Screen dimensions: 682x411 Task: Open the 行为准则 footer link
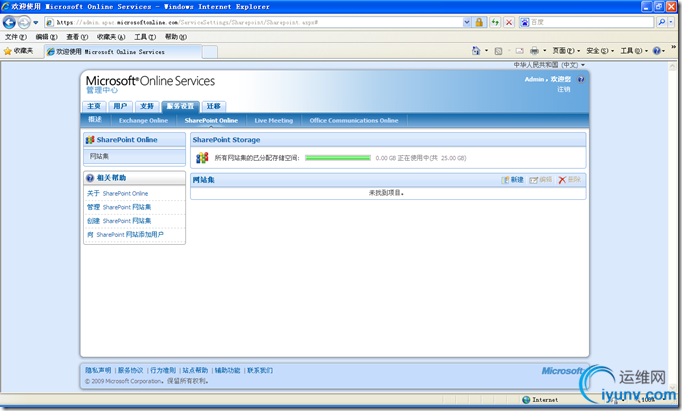click(163, 370)
